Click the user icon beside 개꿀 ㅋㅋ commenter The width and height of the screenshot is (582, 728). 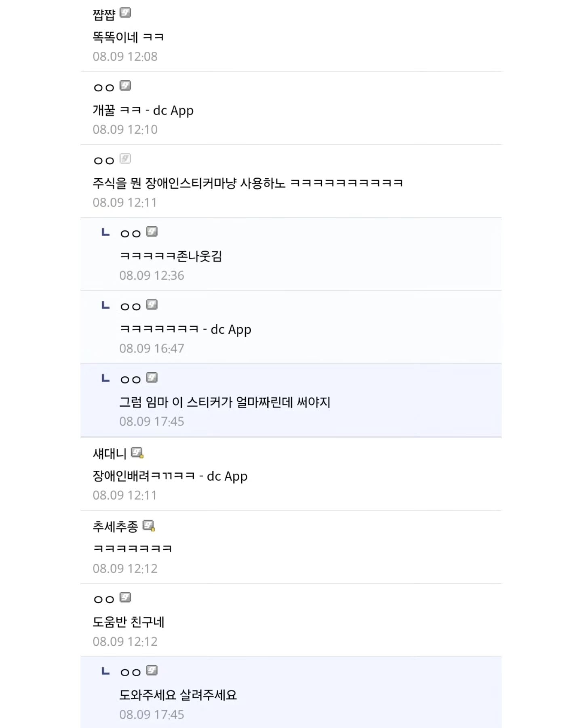(x=125, y=86)
